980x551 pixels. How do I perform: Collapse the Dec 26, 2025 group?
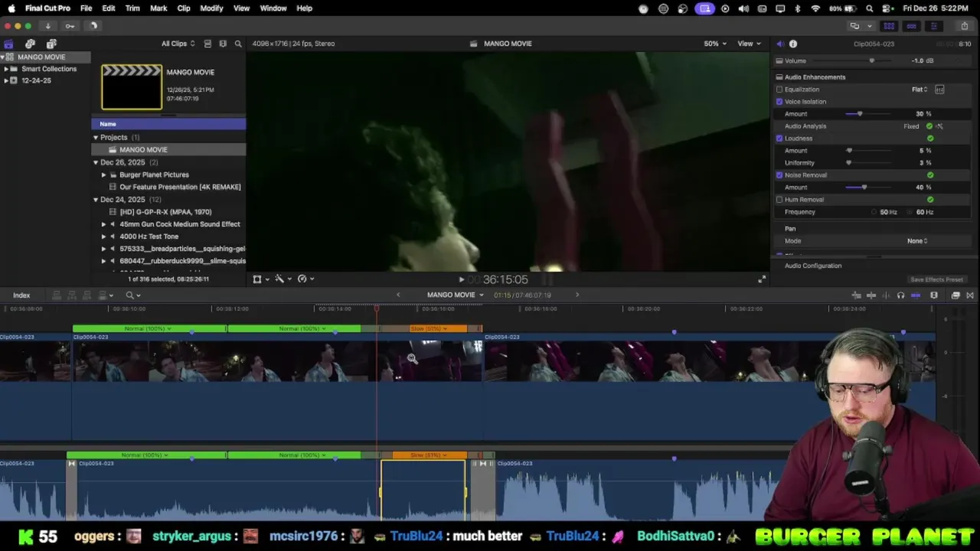click(x=96, y=162)
